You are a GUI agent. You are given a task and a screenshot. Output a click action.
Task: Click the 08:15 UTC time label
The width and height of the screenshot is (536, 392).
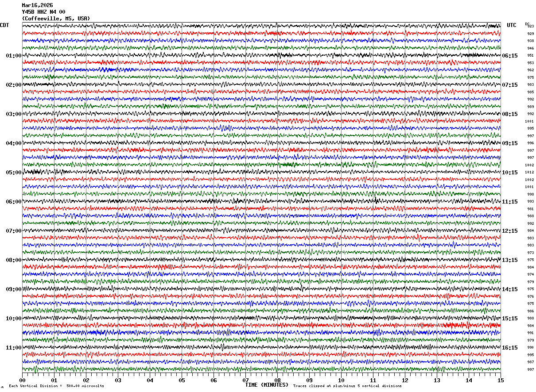click(x=510, y=114)
